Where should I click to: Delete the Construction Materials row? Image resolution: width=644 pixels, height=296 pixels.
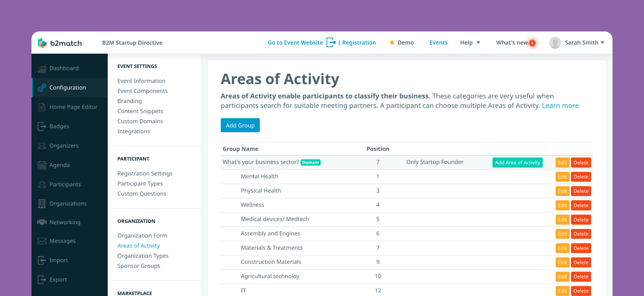click(x=581, y=262)
